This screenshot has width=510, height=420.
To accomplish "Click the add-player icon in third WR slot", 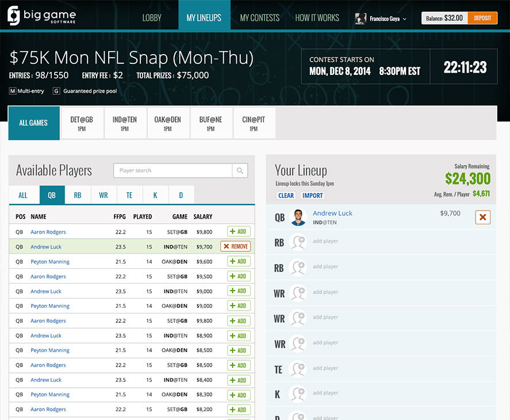I will tap(298, 344).
